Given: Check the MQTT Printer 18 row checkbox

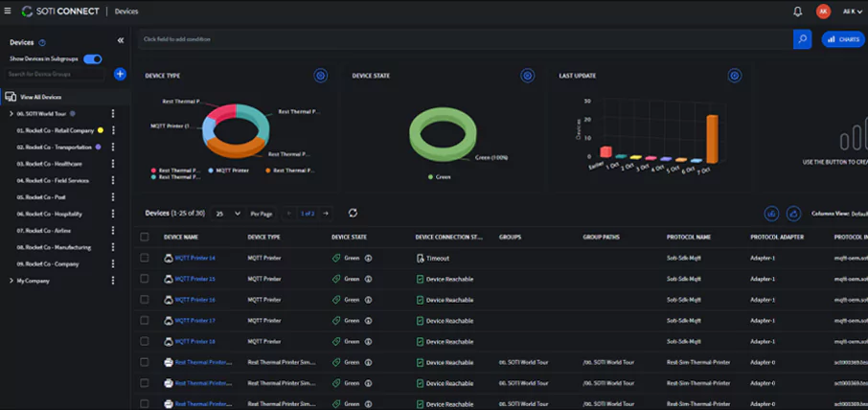Looking at the screenshot, I should [145, 341].
